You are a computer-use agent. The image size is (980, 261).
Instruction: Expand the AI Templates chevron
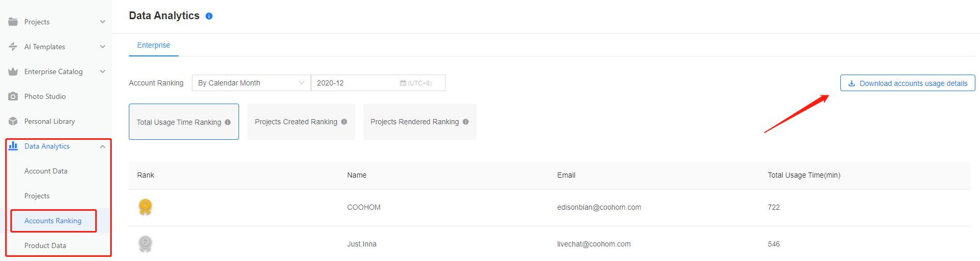(x=102, y=47)
